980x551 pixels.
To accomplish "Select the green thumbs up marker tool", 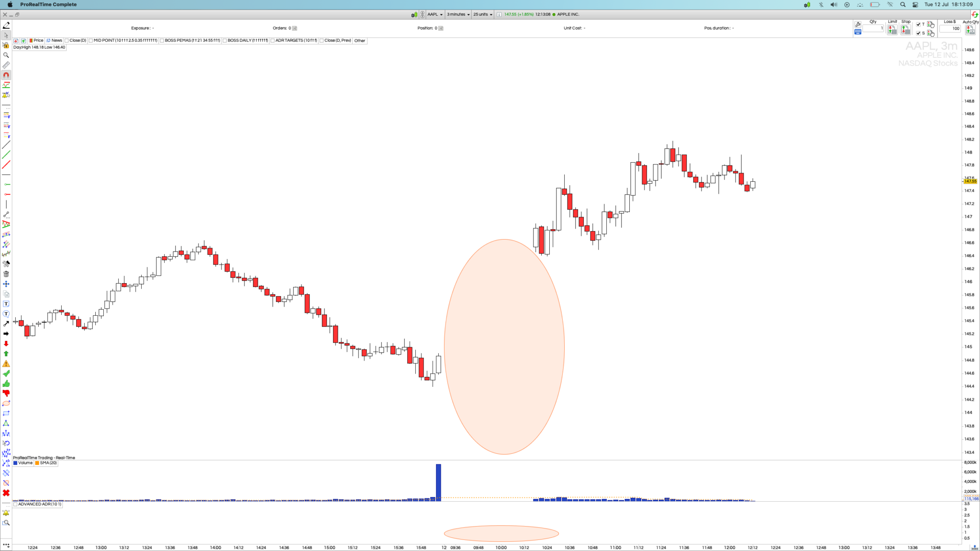I will (6, 384).
